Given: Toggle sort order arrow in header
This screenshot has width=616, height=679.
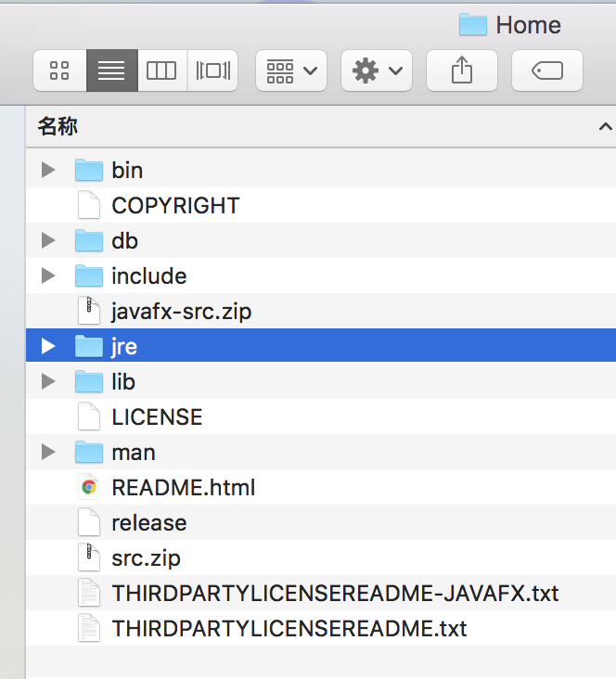Looking at the screenshot, I should [x=605, y=127].
